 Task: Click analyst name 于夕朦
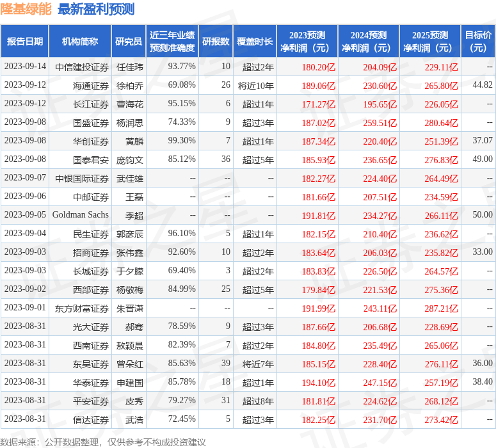130,271
